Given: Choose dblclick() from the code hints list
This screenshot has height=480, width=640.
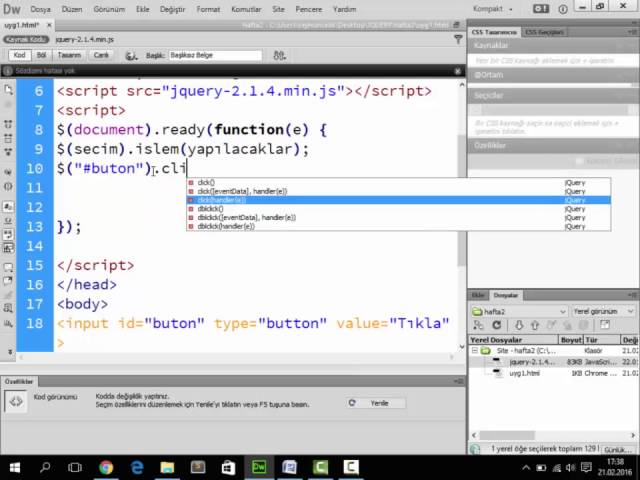Looking at the screenshot, I should coord(398,209).
